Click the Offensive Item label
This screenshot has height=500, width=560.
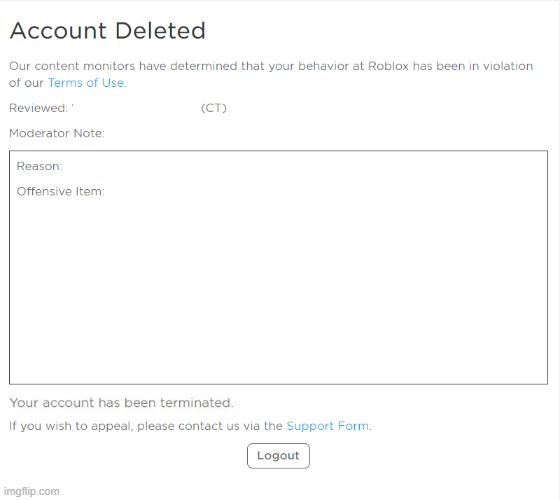pos(60,191)
